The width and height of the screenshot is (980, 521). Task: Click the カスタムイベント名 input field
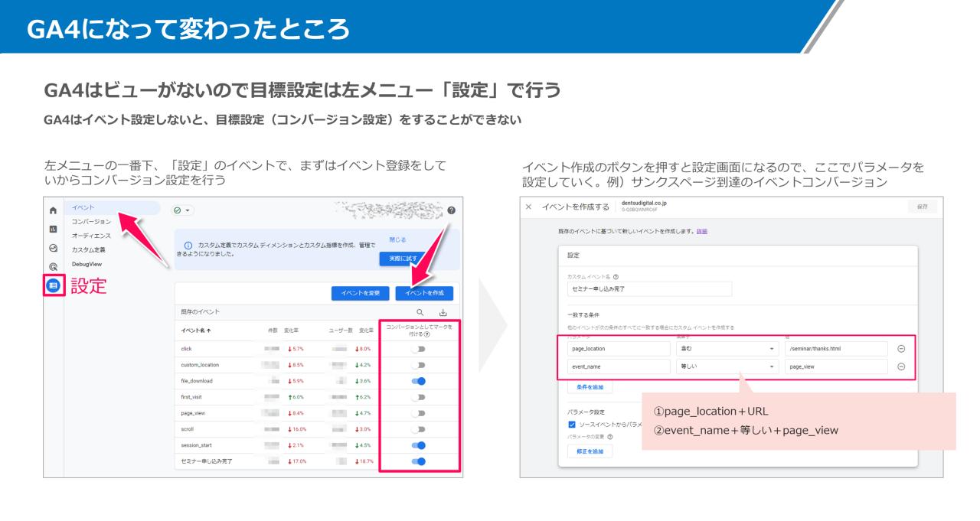[649, 288]
